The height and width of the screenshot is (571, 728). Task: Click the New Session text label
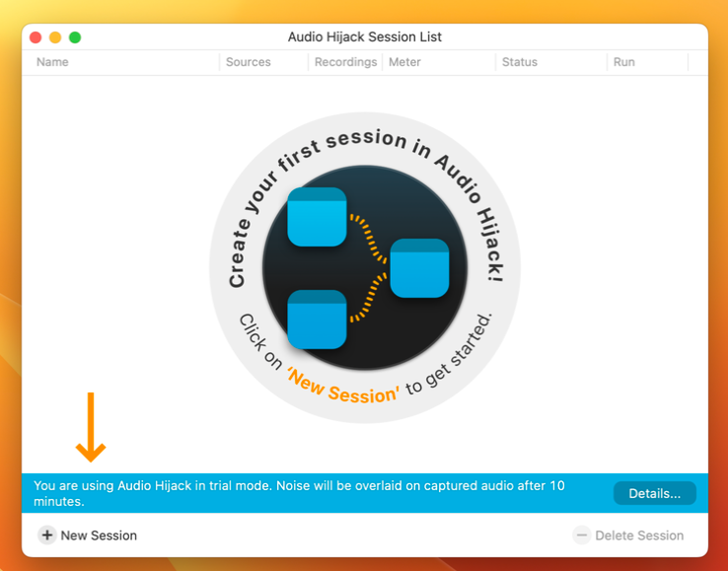(x=99, y=535)
